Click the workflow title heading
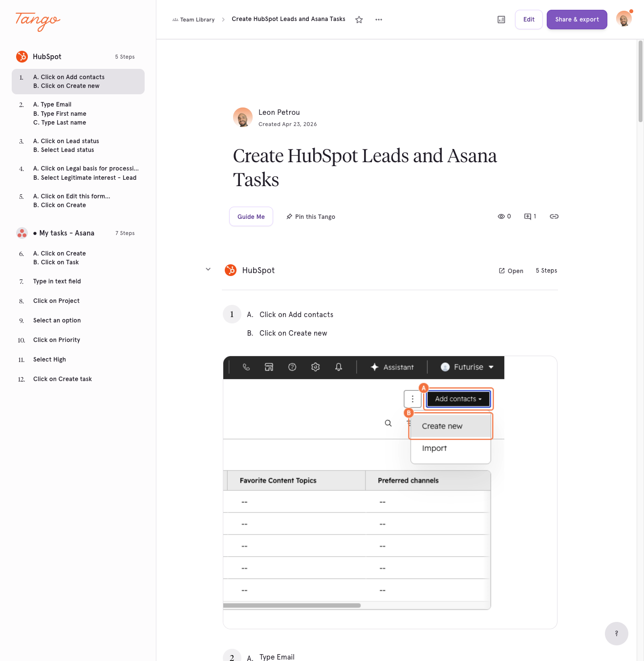The image size is (644, 661). [x=365, y=168]
